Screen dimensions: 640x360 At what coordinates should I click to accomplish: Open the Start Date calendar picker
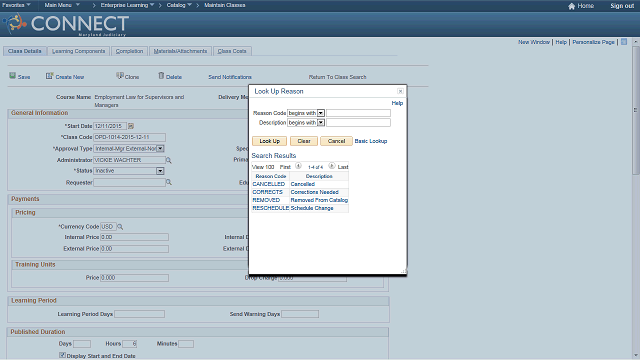click(x=131, y=126)
